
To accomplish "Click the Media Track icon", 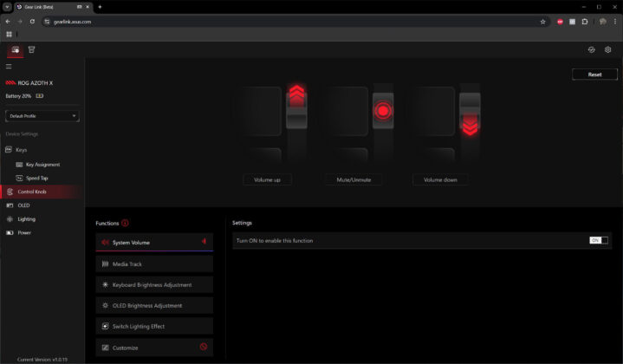I will 106,263.
